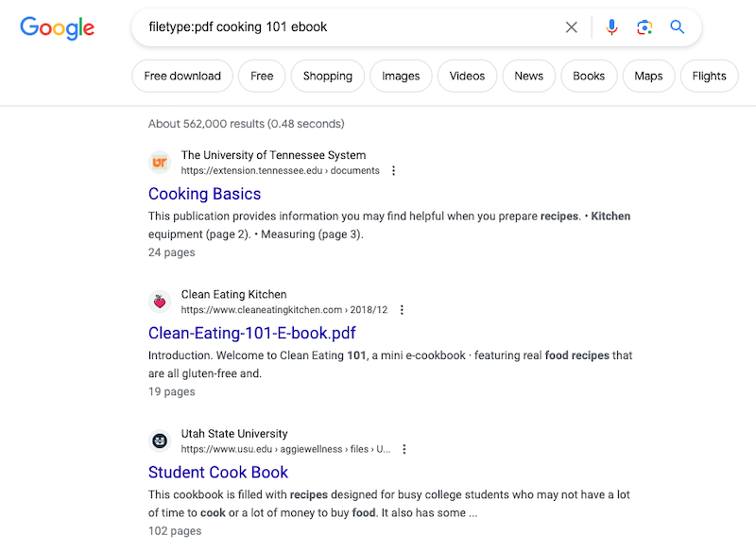
Task: Open options menu for Student Cook Book
Action: coord(404,449)
